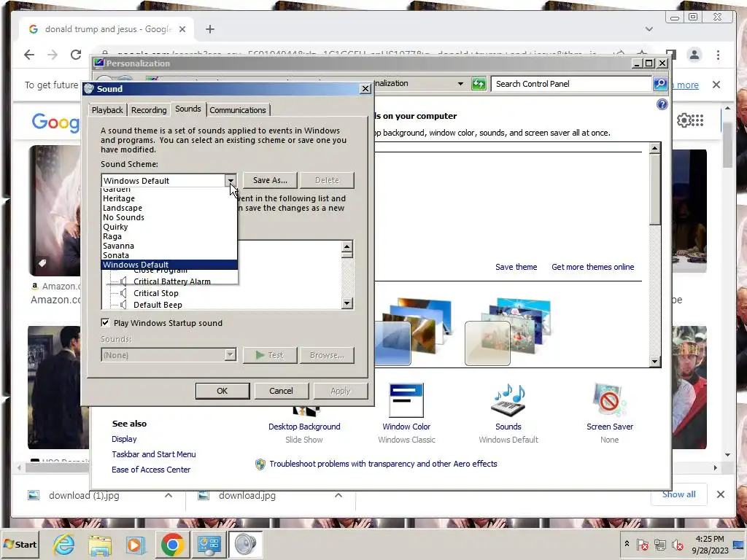The height and width of the screenshot is (560, 747).
Task: Open Google apps grid icon
Action: pos(697,120)
